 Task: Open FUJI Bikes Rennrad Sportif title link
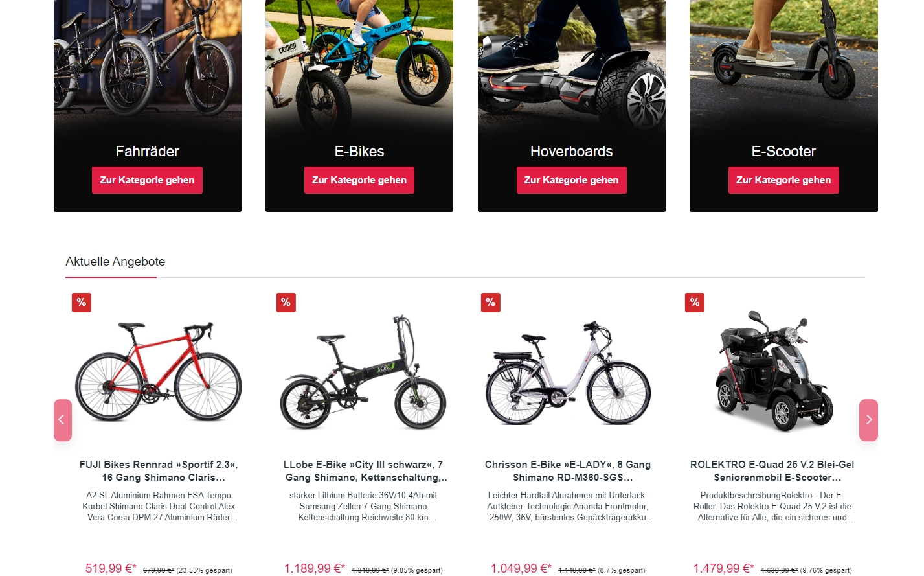point(159,471)
